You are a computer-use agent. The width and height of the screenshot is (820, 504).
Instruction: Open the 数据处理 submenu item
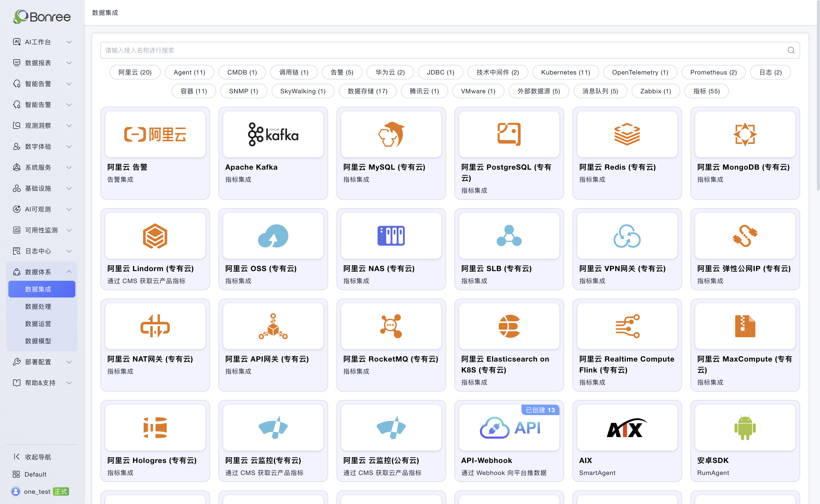[42, 306]
